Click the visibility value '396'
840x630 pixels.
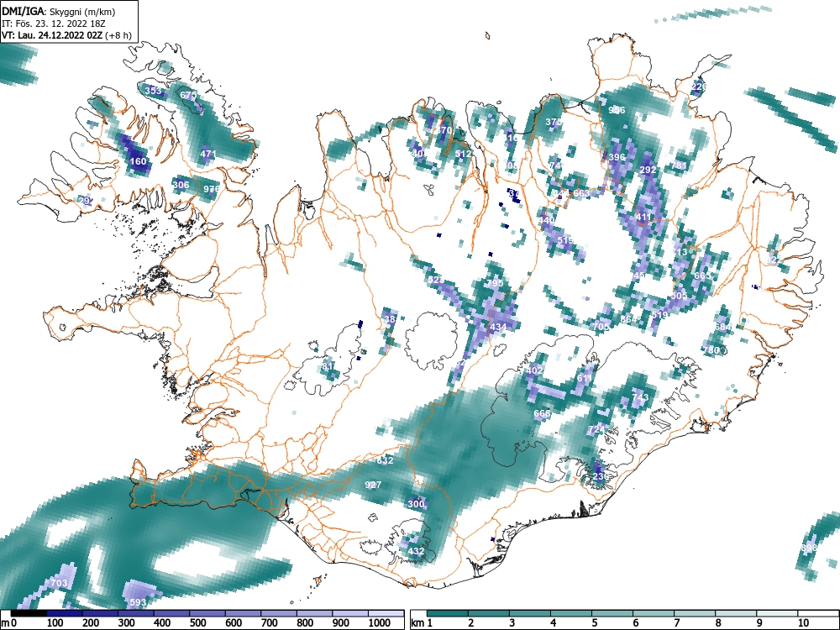pyautogui.click(x=617, y=157)
